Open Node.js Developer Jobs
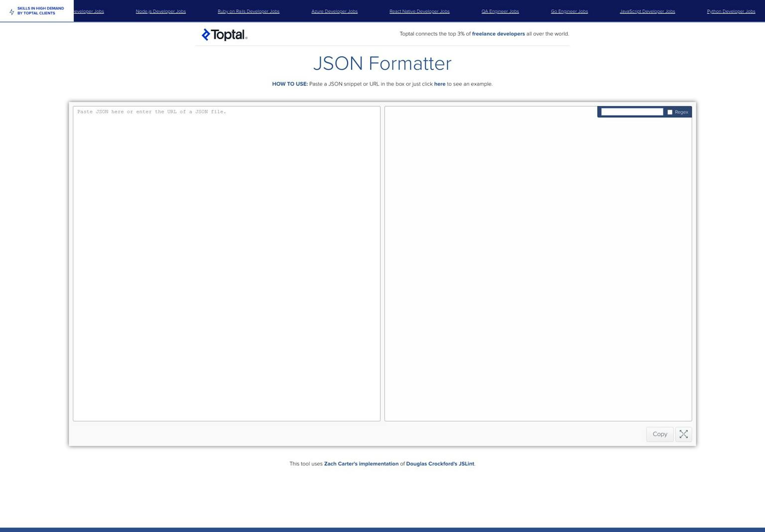Screen dimensions: 765x532 [x=160, y=11]
